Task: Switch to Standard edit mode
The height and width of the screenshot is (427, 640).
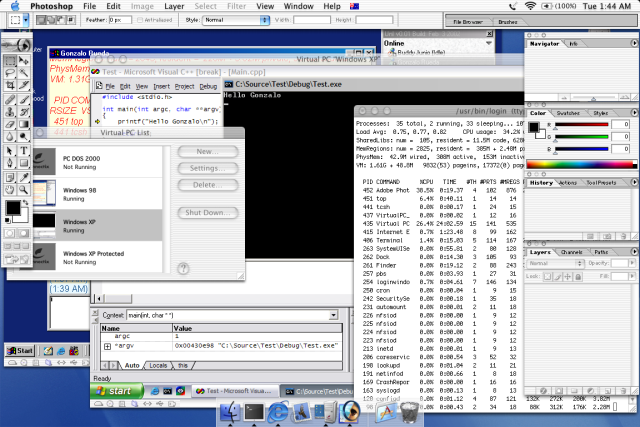Action: coord(10,233)
